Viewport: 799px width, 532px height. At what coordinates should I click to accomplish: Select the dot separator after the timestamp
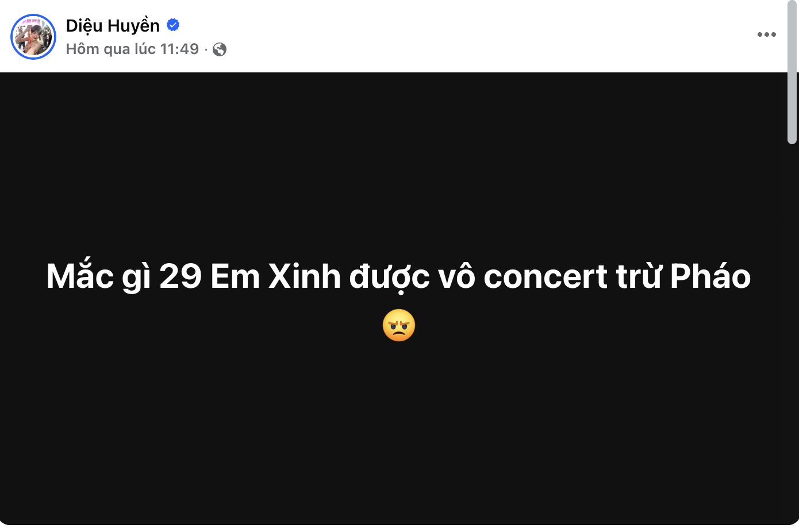click(206, 49)
